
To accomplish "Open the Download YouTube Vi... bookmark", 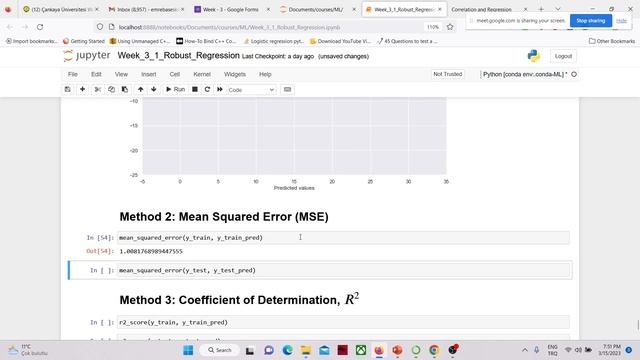I will [340, 41].
